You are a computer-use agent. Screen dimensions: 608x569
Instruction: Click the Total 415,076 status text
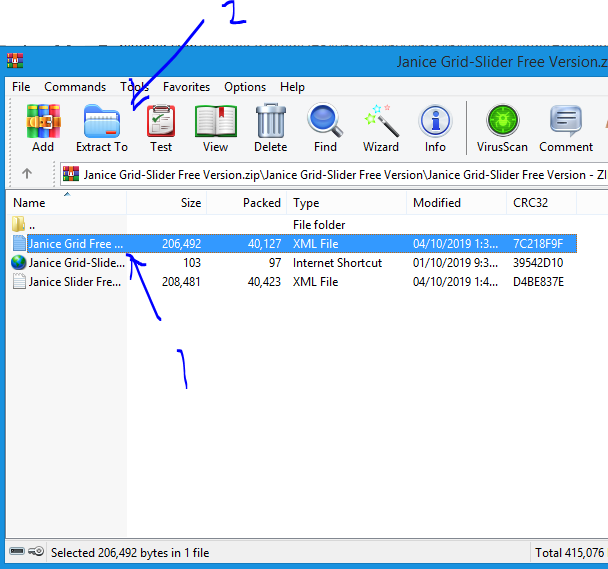pyautogui.click(x=570, y=552)
